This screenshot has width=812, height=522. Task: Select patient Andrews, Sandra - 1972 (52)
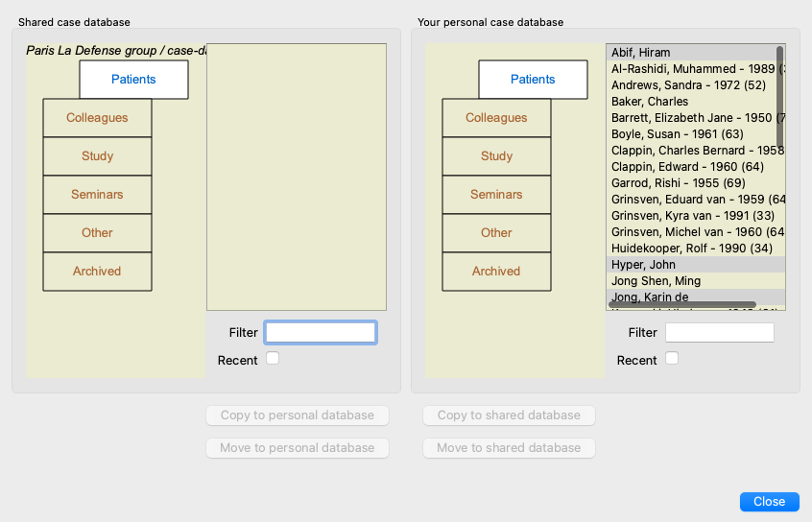[696, 85]
